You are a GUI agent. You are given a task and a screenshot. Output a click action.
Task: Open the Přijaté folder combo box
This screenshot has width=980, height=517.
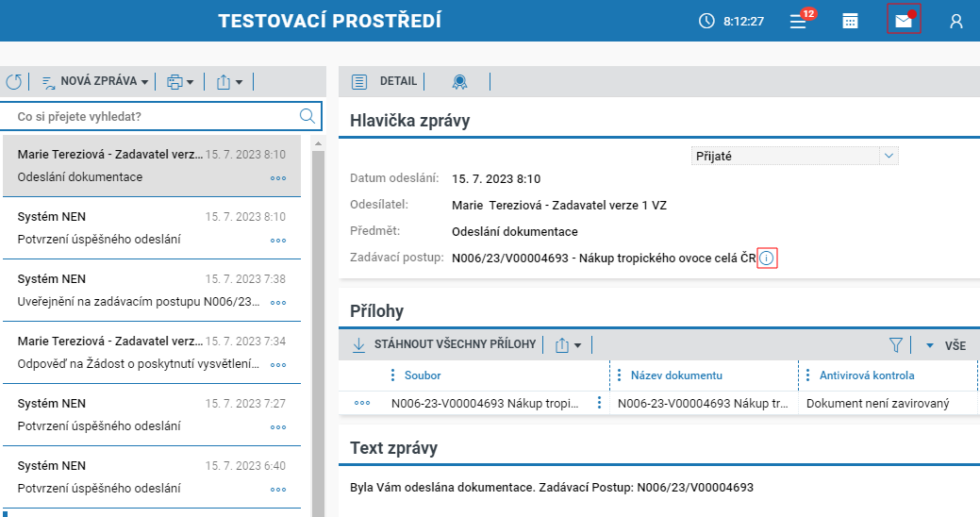[x=794, y=156]
